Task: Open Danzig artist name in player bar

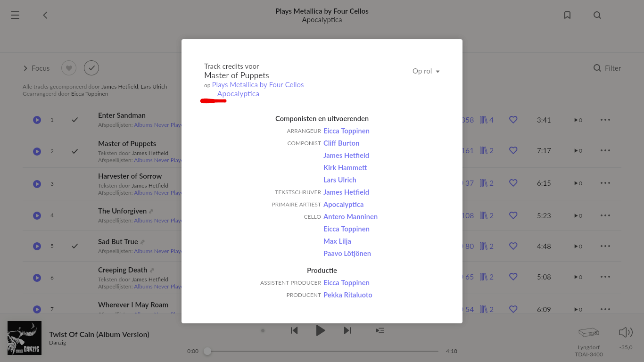Action: click(58, 343)
